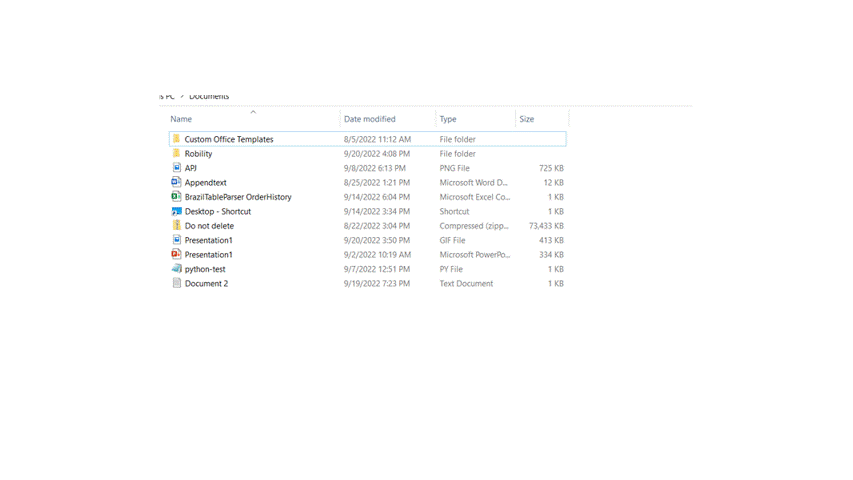
Task: Select the file named Document 2
Action: click(206, 284)
